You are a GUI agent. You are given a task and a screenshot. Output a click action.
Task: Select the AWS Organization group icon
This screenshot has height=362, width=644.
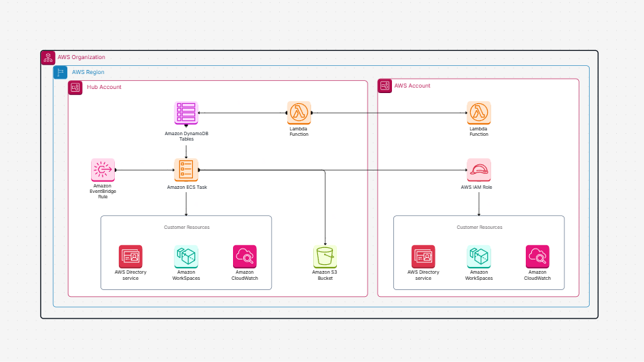[x=48, y=58]
